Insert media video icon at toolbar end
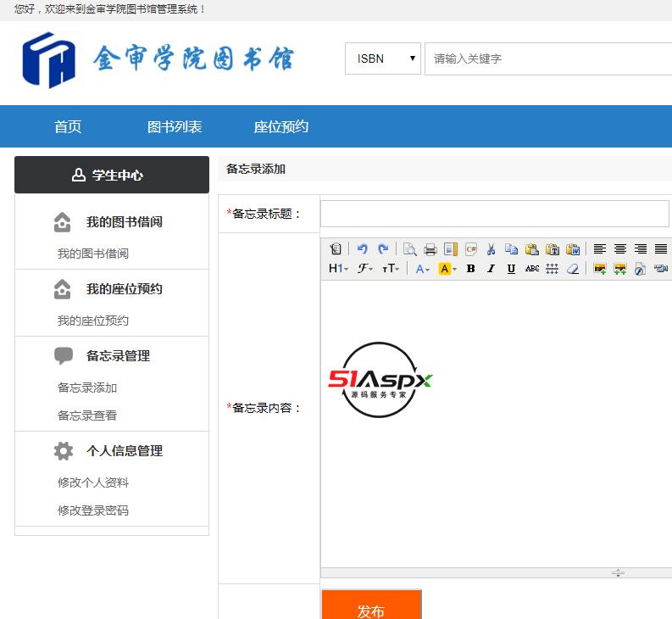 [661, 269]
